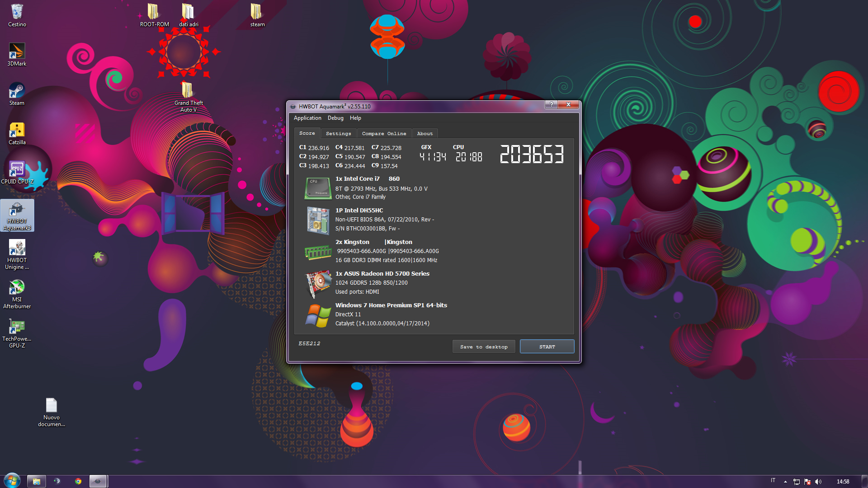The image size is (868, 488).
Task: Click the 1x Intel Core i7 860 heading
Action: pos(367,179)
